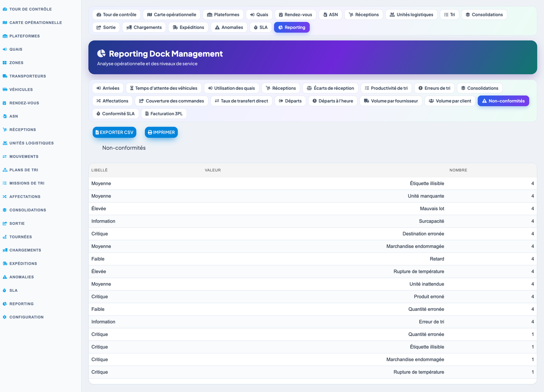Show the Volume par fournisseur report
Image resolution: width=544 pixels, height=392 pixels.
[391, 101]
